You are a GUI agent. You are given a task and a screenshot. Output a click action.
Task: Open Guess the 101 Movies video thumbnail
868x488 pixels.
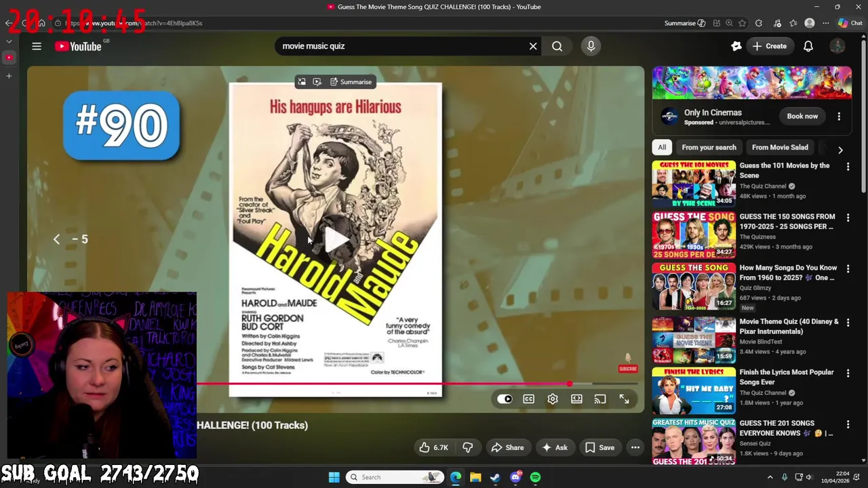(x=694, y=183)
